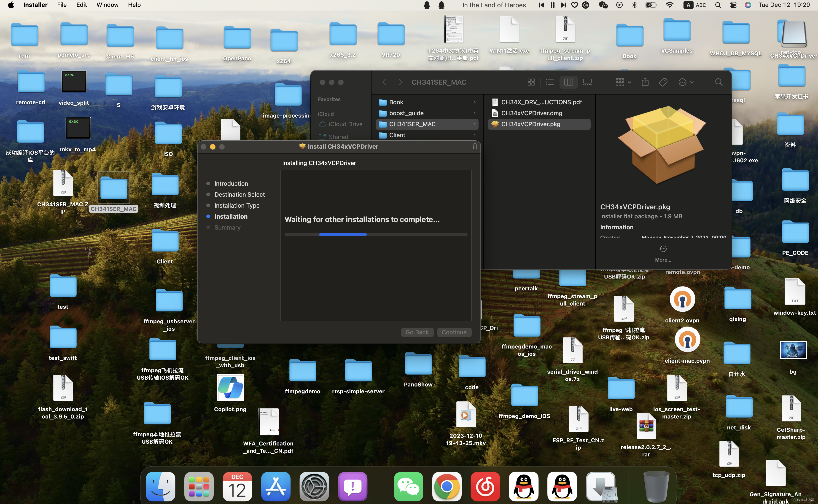Select CH341SER_MAC folder in Finder column
818x504 pixels.
point(427,124)
